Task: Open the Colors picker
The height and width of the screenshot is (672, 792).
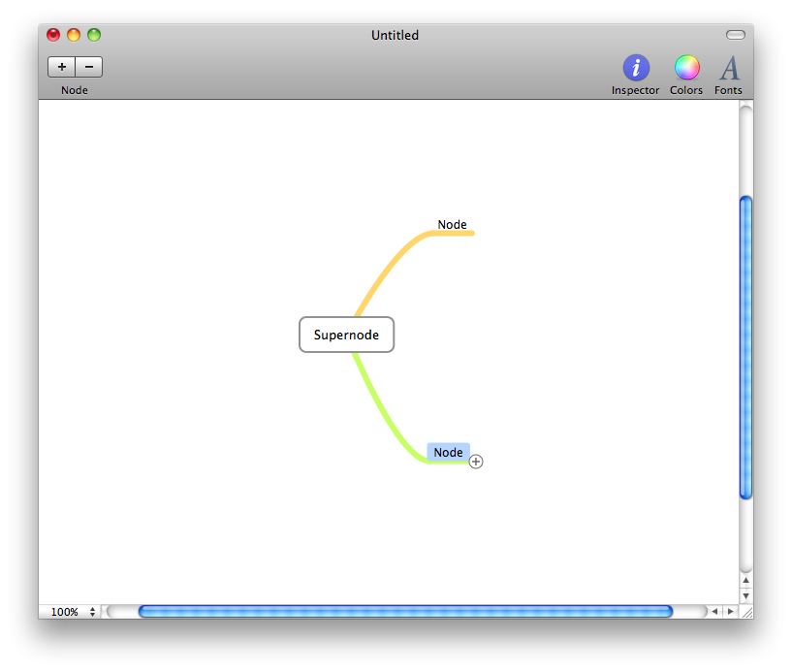Action: 686,75
